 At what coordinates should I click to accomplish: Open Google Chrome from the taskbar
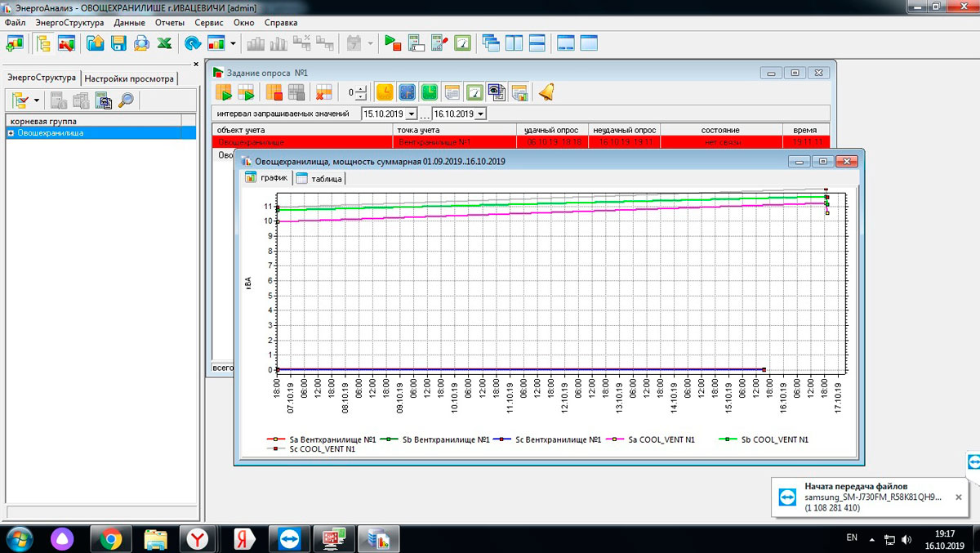tap(111, 538)
